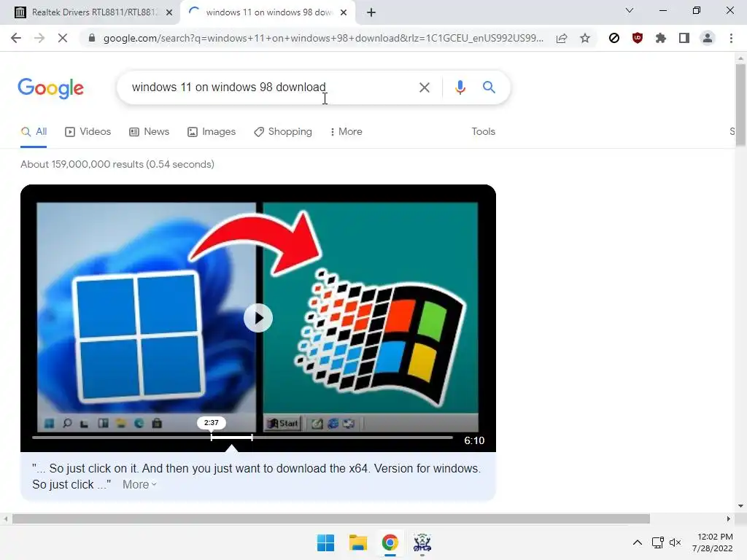Clear the search query with X
Screen dimensions: 747x560
click(x=424, y=87)
